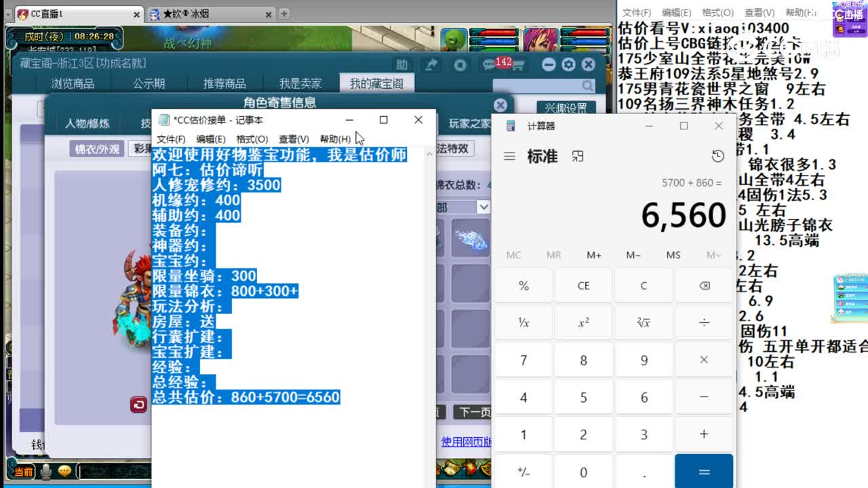
Task: Click the 兴趣设置 button
Action: [x=566, y=108]
